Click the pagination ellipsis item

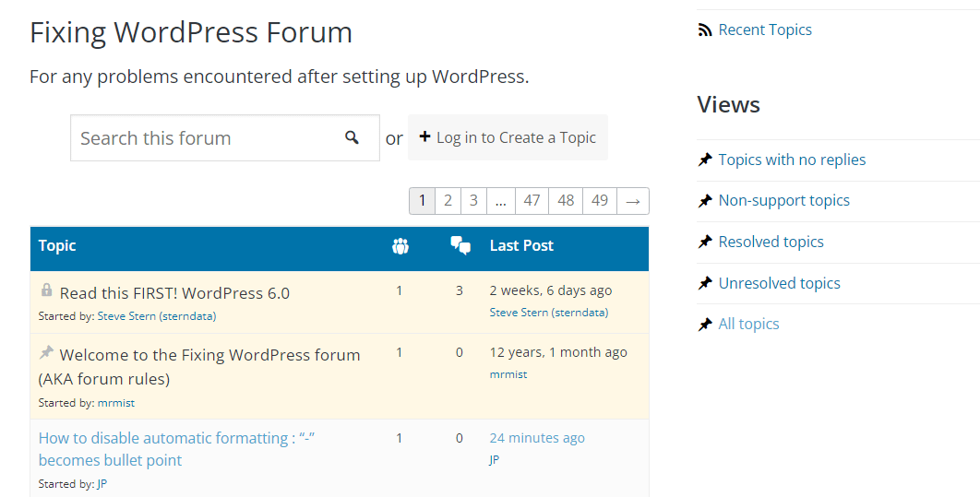tap(501, 201)
